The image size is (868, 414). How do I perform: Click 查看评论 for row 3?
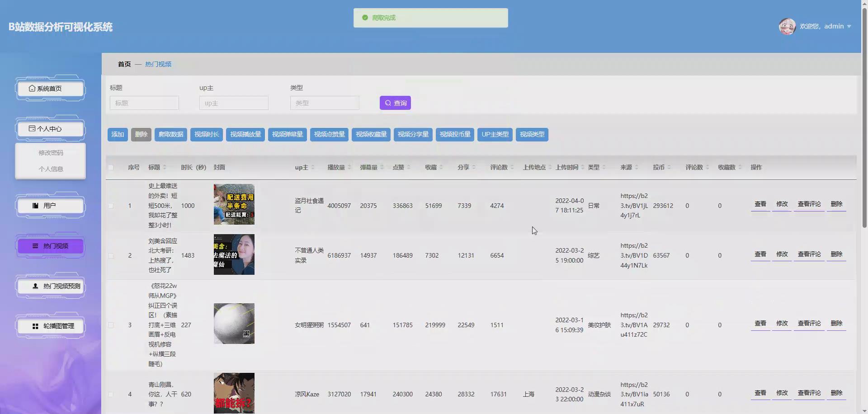pos(809,324)
